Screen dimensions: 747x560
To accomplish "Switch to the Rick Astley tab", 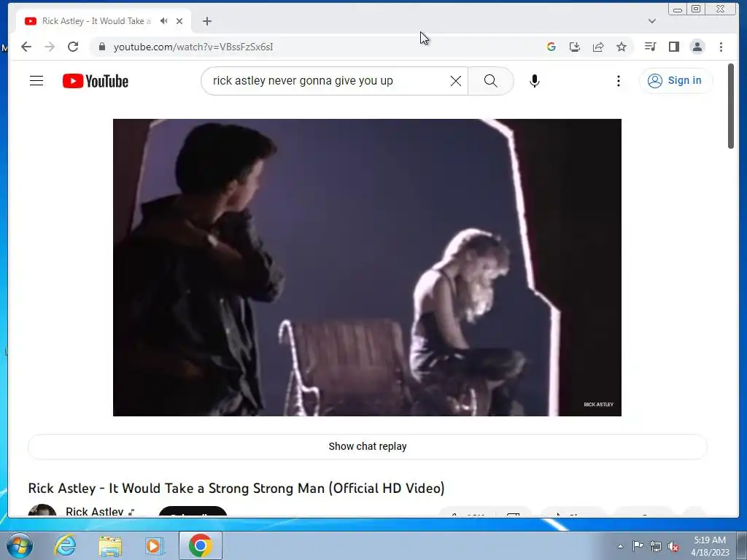I will [x=96, y=21].
